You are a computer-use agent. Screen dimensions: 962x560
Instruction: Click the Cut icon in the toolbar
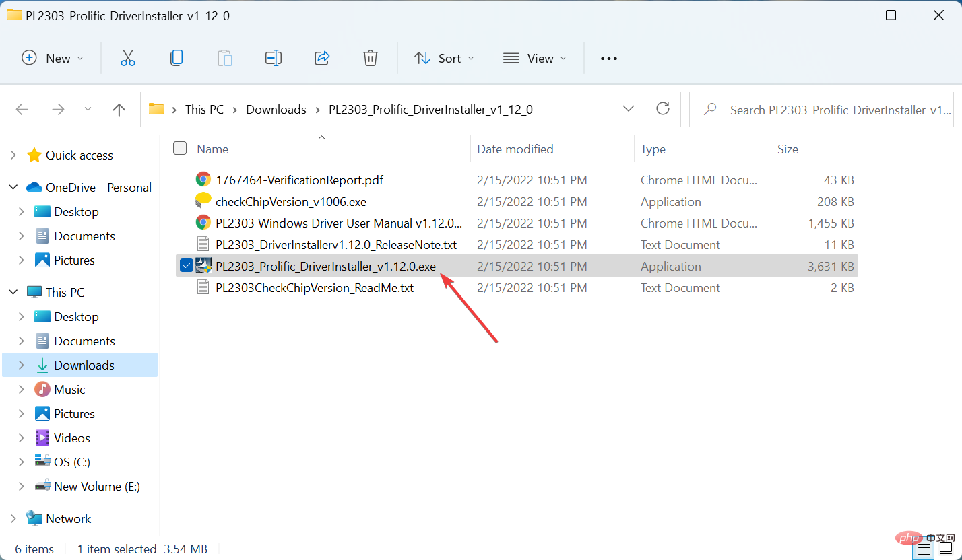(128, 58)
